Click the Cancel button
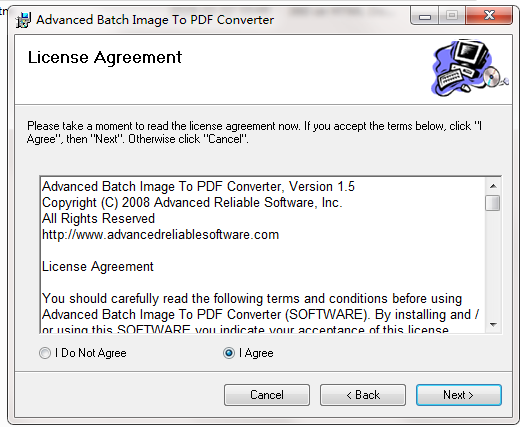Screen dimensions: 520x427 (x=267, y=395)
